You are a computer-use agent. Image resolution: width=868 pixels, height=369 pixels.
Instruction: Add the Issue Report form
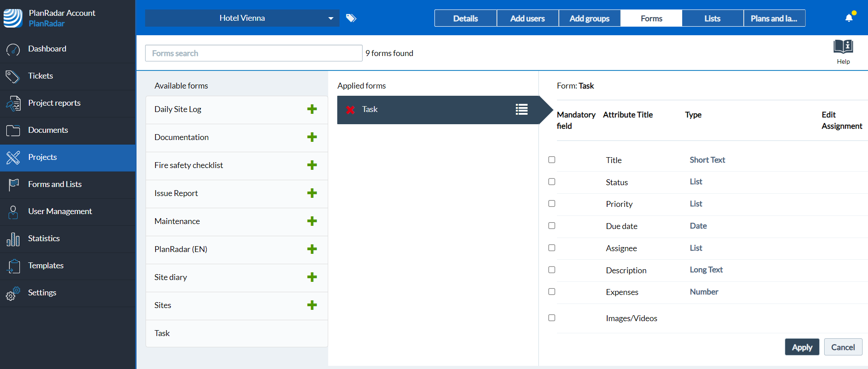(x=312, y=193)
